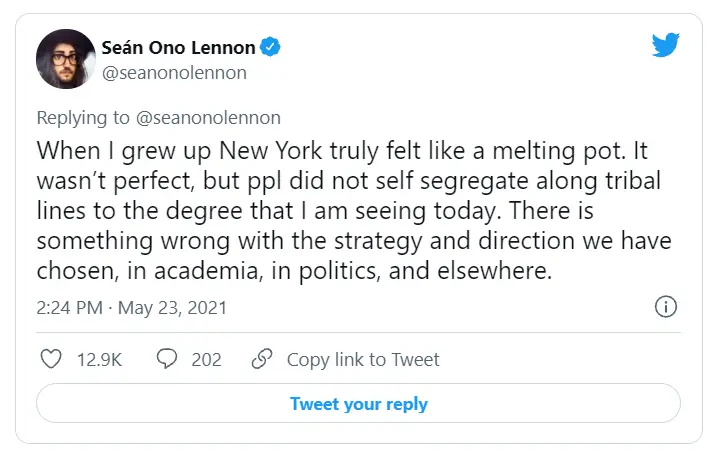
Task: Click @seanonolennon in the Replying to line
Action: pos(208,118)
